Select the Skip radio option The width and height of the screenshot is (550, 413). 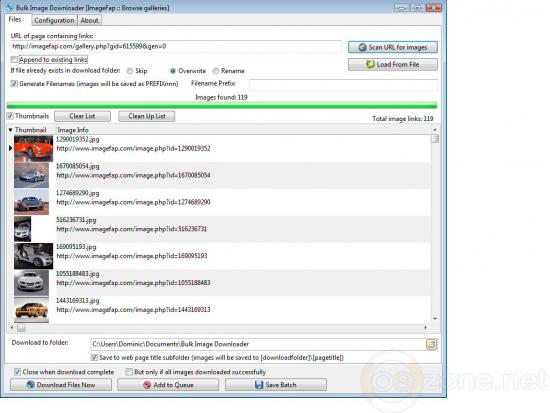130,71
